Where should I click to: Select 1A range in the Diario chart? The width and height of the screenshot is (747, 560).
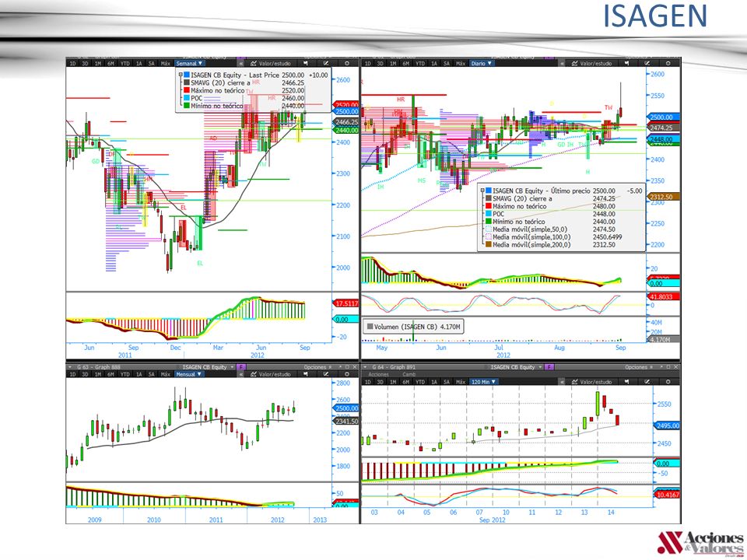434,63
